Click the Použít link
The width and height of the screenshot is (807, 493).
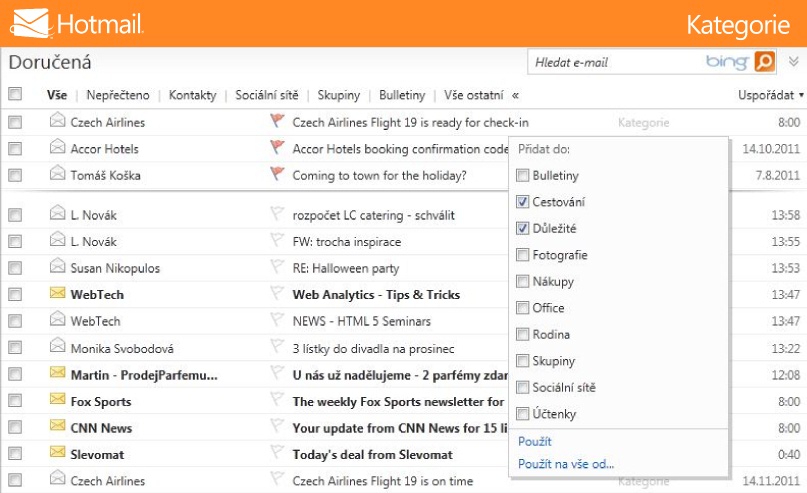tap(535, 442)
